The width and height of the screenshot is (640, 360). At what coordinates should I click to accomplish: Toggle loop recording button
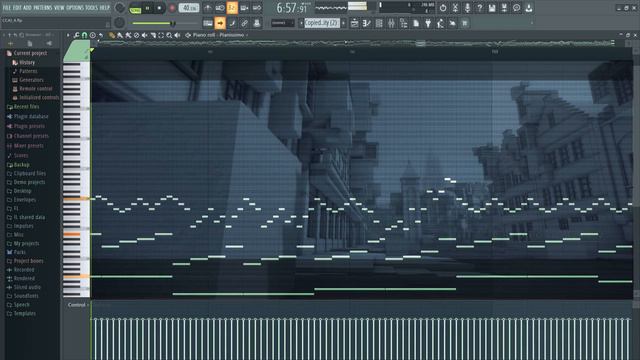[x=257, y=8]
